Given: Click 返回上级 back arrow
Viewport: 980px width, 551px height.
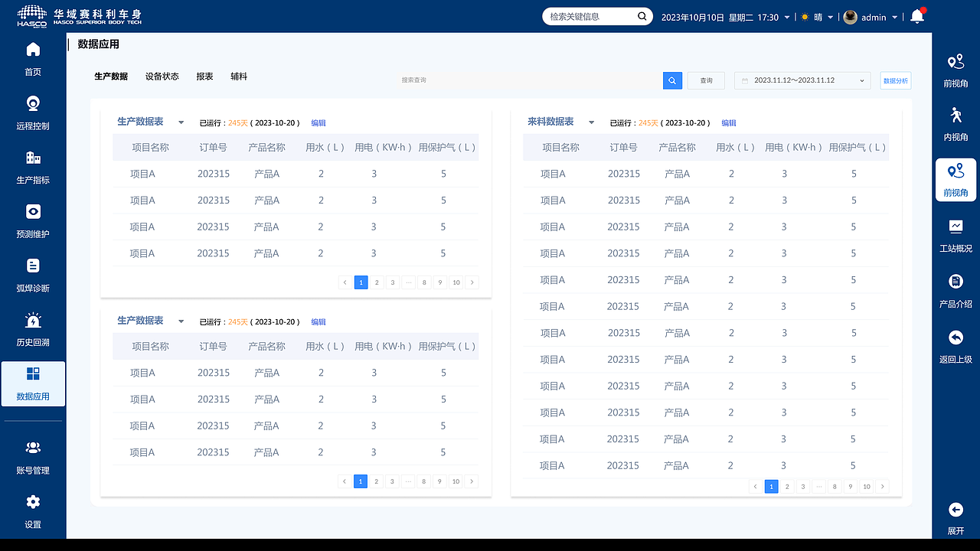Looking at the screenshot, I should pos(955,337).
